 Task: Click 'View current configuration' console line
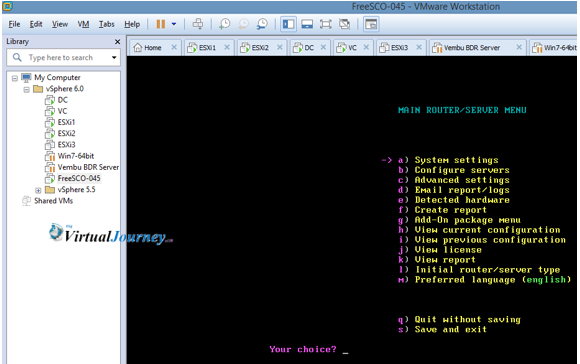click(488, 230)
